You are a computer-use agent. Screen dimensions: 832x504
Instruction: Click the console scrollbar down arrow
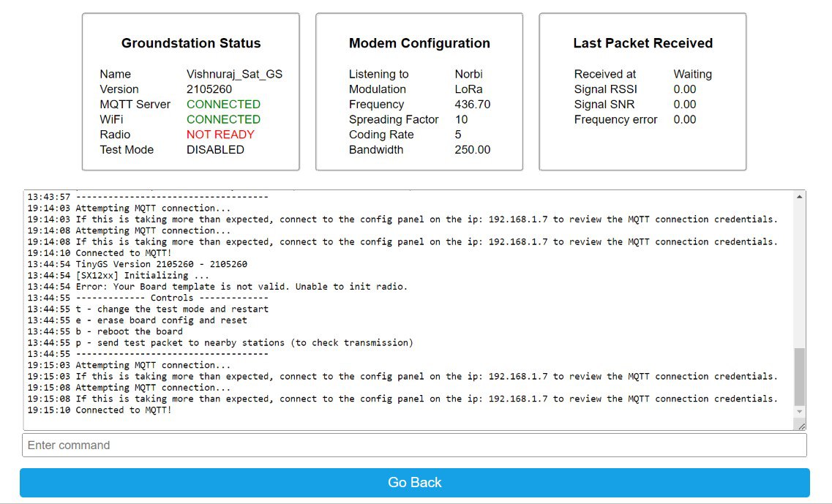(x=799, y=413)
